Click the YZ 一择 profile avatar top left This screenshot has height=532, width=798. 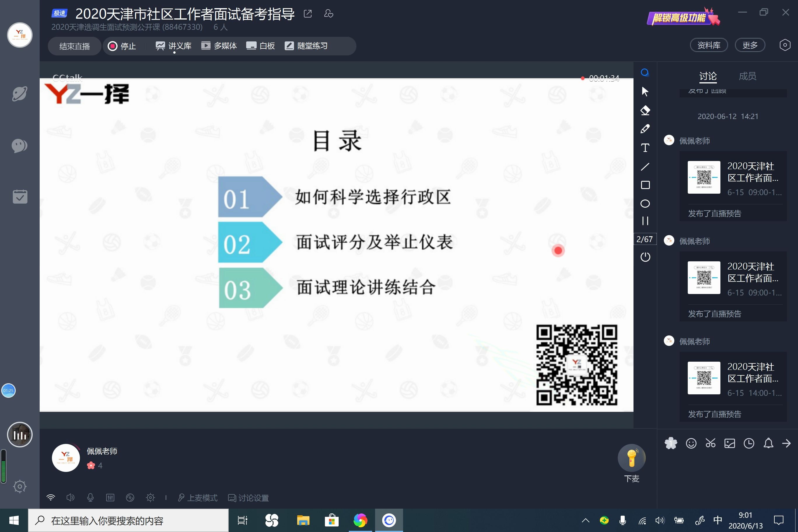pos(20,35)
